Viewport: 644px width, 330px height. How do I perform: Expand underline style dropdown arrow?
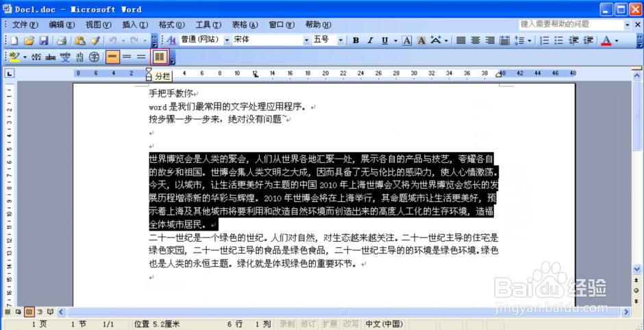click(x=395, y=40)
